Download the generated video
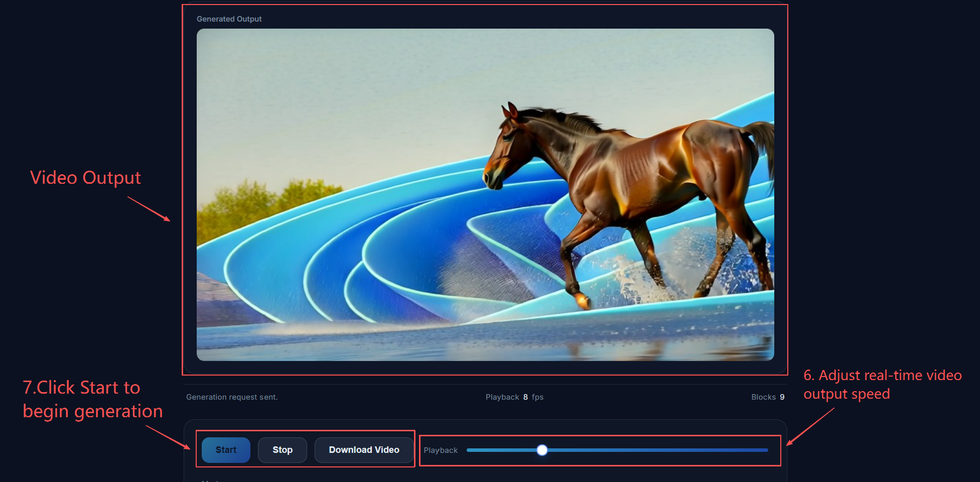Image resolution: width=980 pixels, height=482 pixels. pyautogui.click(x=364, y=450)
